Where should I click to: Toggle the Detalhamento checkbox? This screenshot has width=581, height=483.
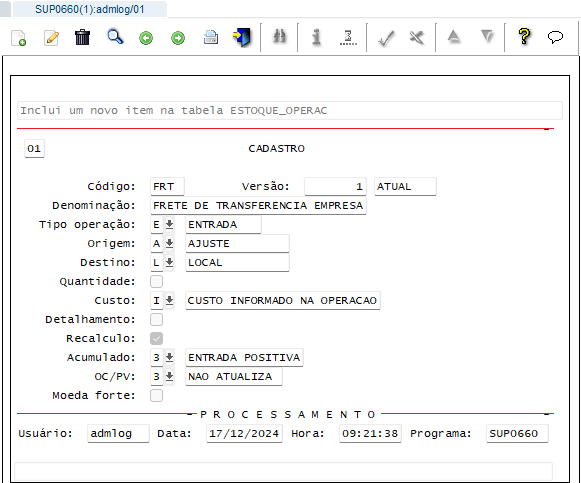click(156, 319)
